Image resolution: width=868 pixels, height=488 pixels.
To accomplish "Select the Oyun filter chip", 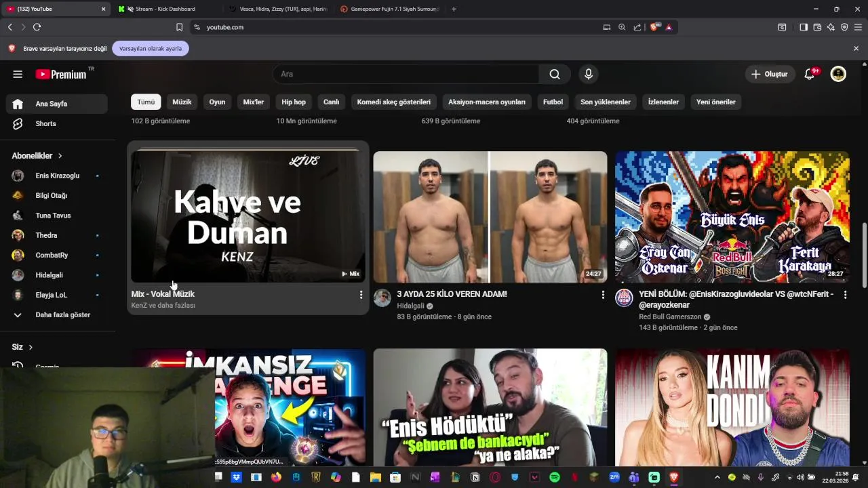I will 217,102.
